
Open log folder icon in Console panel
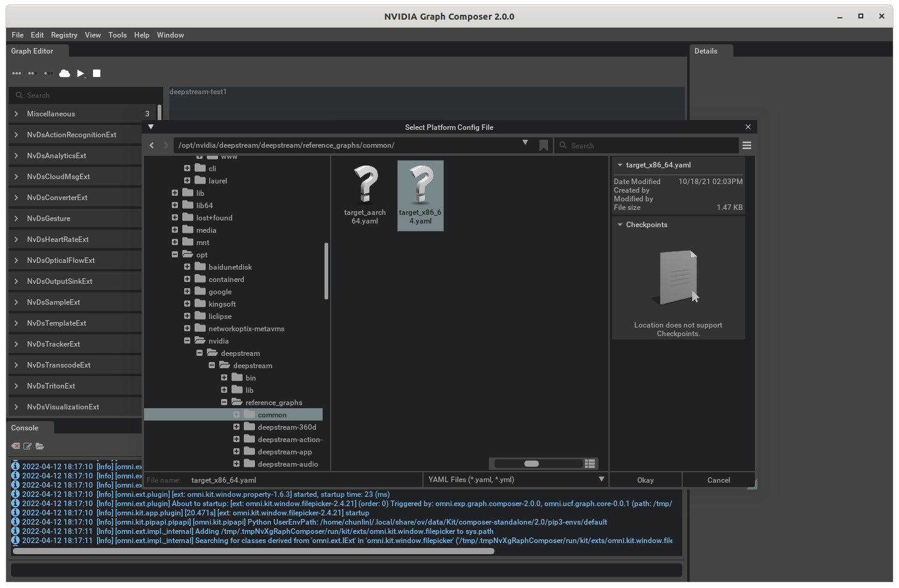click(x=40, y=446)
